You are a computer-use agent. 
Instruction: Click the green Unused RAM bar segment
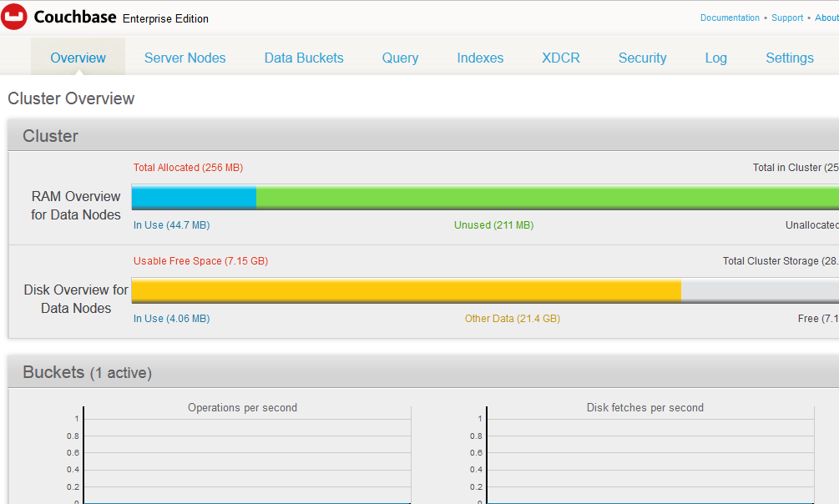tap(548, 197)
